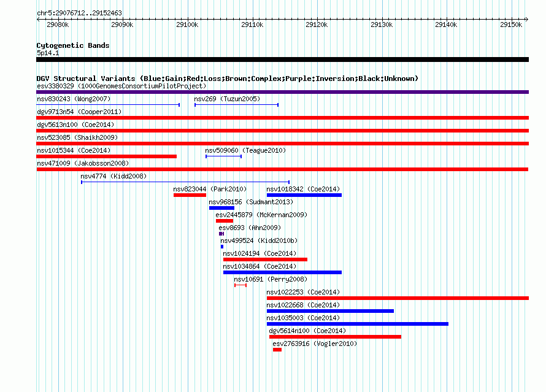This screenshot has width=546, height=392.
Task: Select the nsv269 (Tuzun2005) variant label
Action: pyautogui.click(x=227, y=99)
